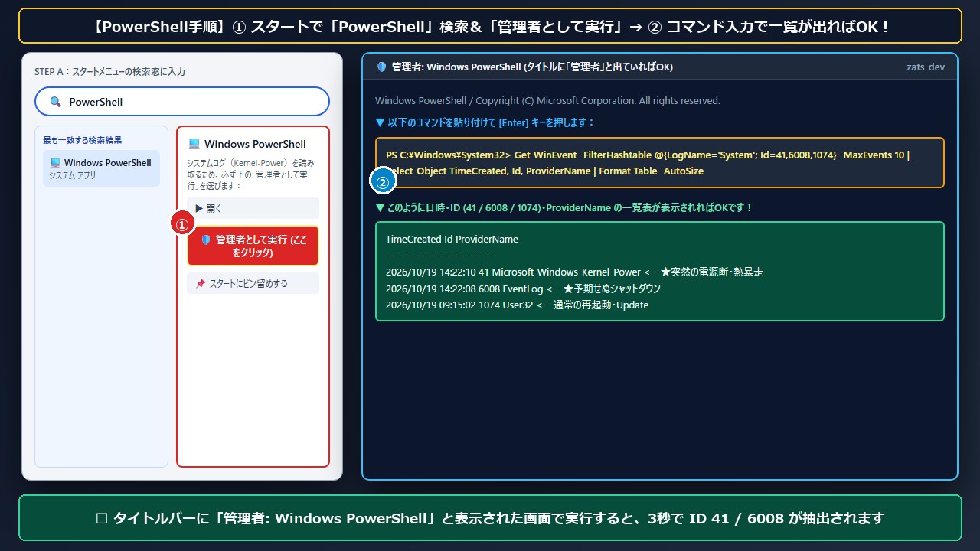The image size is (980, 551).
Task: Click the zats-dev label in title bar
Action: [925, 67]
